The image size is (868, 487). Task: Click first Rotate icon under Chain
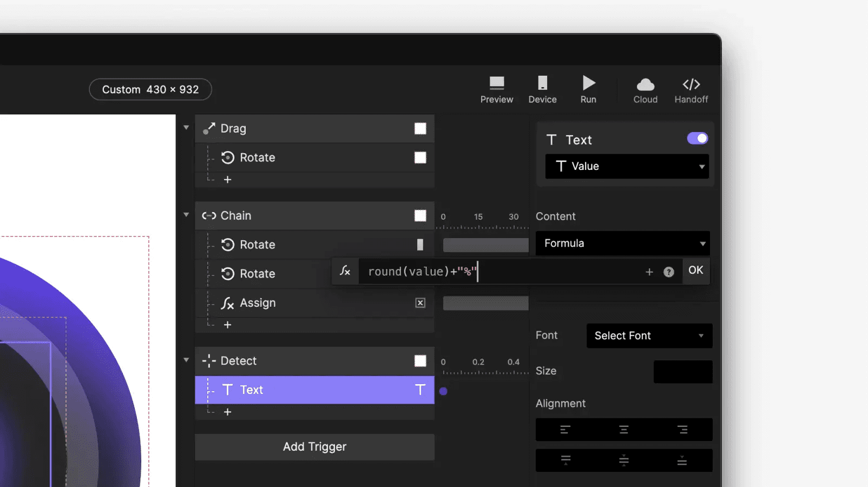228,245
